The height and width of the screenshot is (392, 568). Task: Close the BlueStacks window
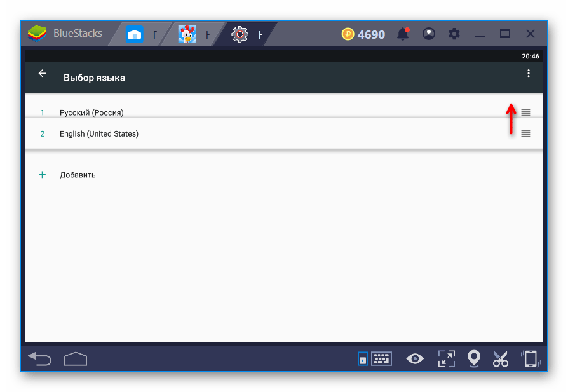[531, 34]
